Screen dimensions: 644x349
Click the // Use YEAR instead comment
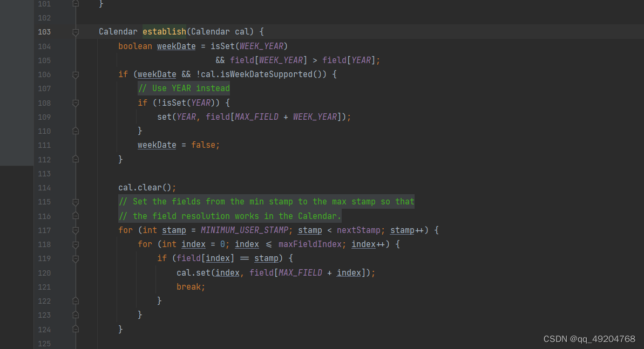pos(184,88)
